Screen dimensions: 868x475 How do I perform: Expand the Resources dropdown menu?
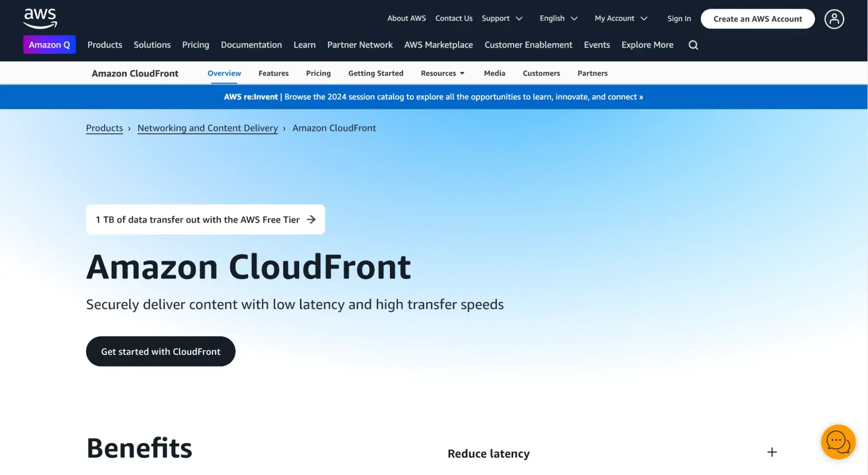point(442,72)
